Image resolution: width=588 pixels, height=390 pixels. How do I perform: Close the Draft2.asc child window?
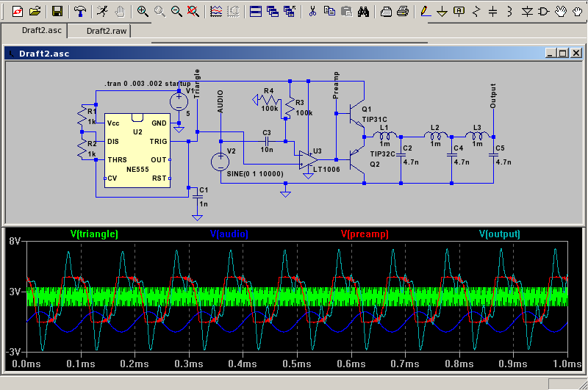[576, 53]
